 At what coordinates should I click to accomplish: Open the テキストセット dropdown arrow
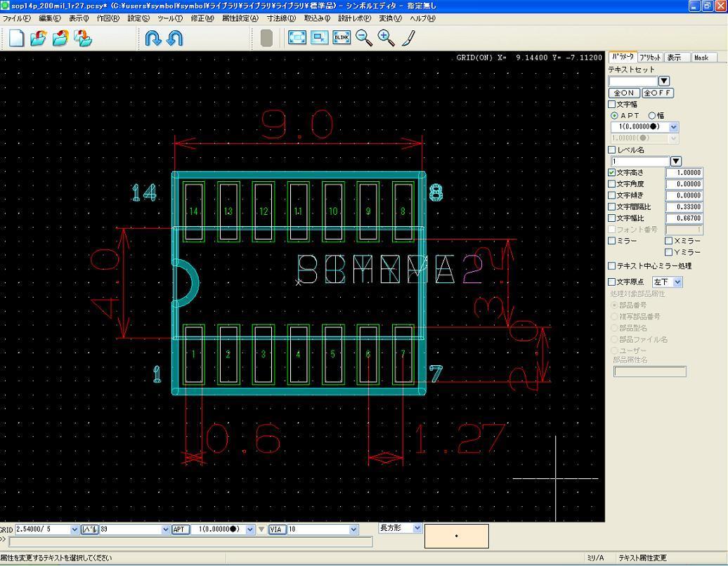tap(664, 81)
